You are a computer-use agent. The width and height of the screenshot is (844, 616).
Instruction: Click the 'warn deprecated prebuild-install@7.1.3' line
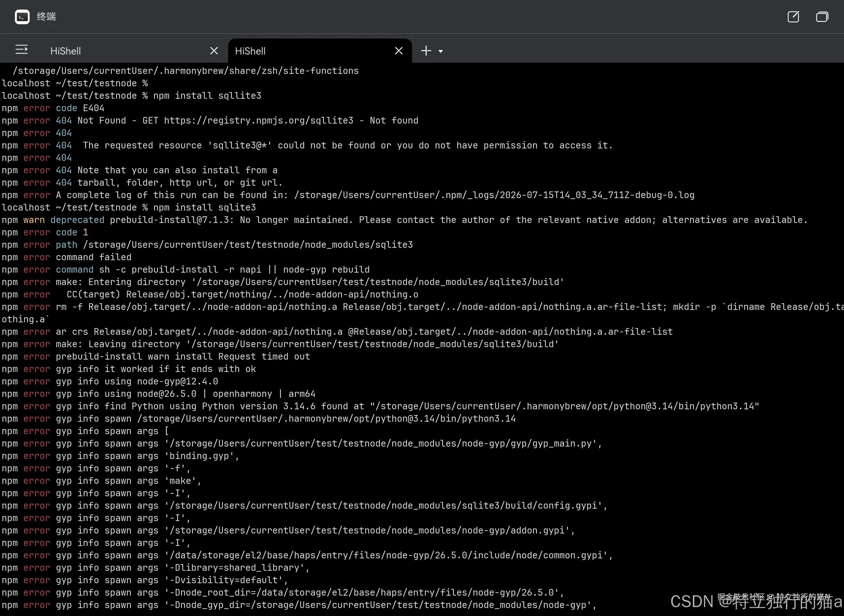pos(404,220)
